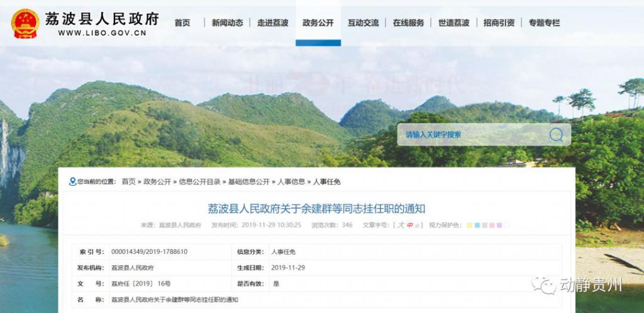Click index number 000014349/2019-1788610
The image size is (644, 313).
(x=149, y=252)
